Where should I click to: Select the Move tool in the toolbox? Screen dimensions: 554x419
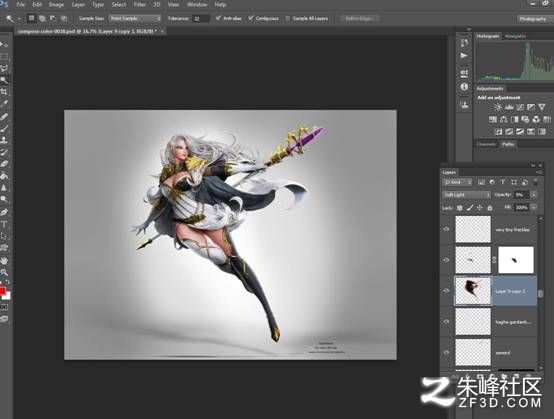tap(4, 45)
